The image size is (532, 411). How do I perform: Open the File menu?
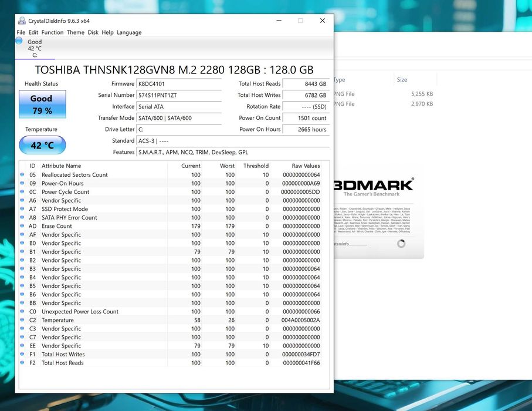coord(21,32)
